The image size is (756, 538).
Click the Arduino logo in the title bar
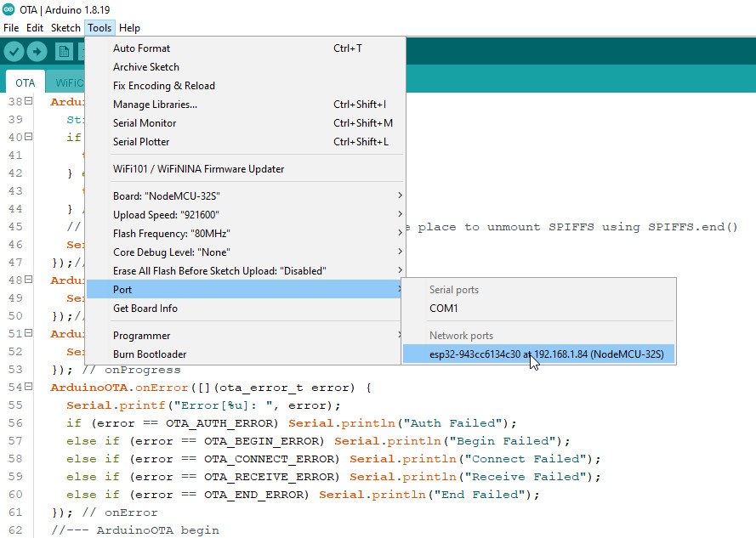tap(9, 9)
